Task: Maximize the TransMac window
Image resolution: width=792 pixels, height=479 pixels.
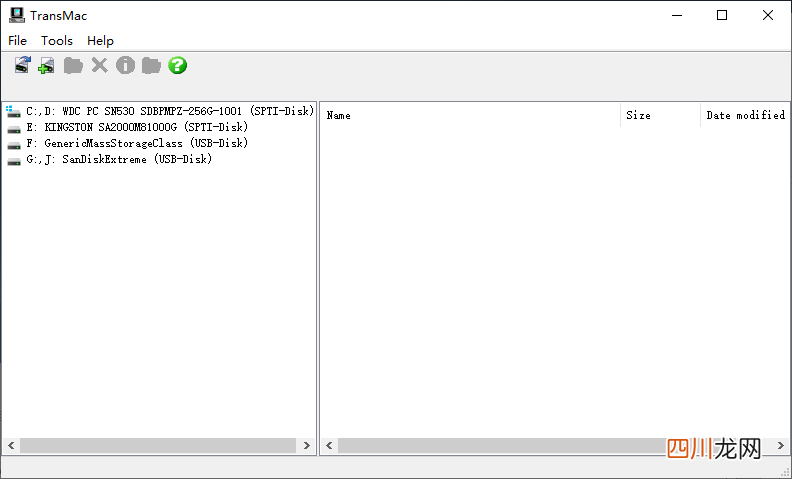Action: pyautogui.click(x=722, y=15)
